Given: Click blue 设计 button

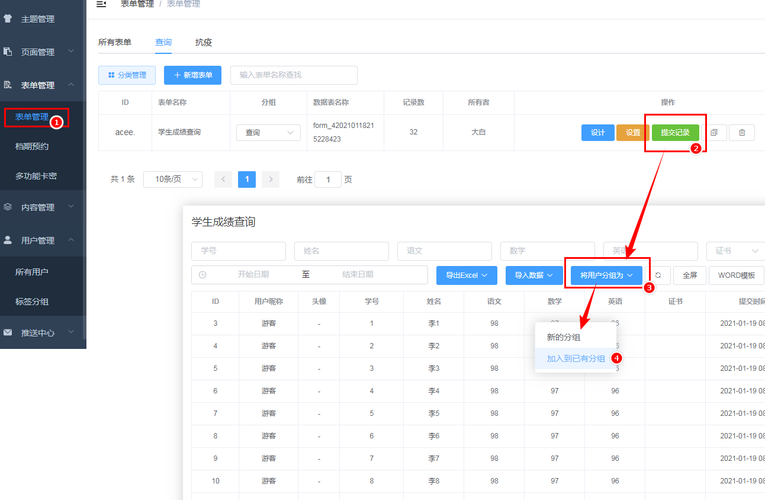Looking at the screenshot, I should click(598, 133).
